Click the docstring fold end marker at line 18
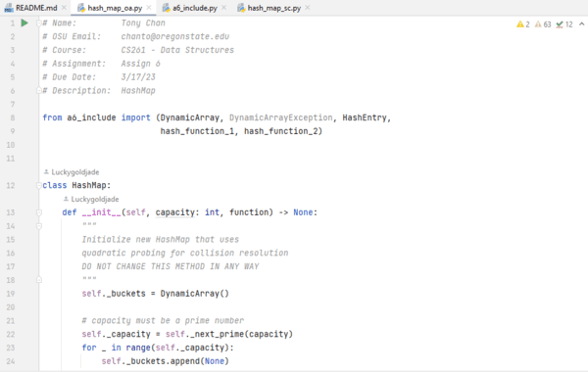This screenshot has height=372, width=588. [39, 280]
